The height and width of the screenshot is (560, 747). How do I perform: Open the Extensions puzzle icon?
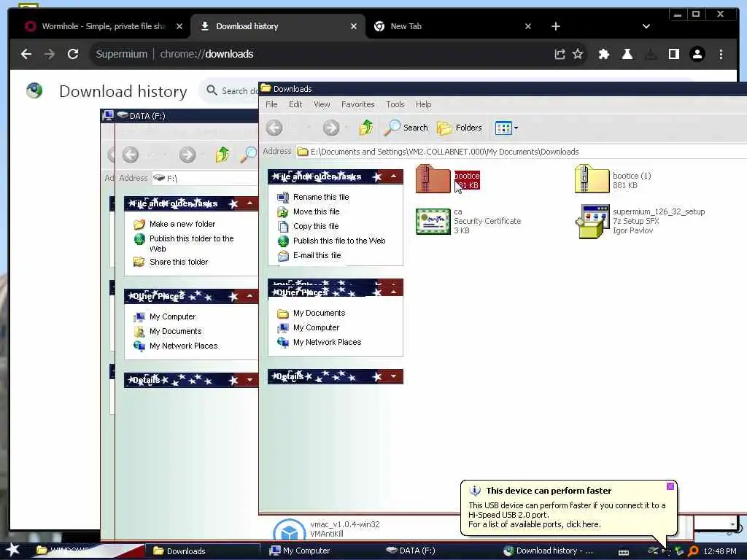[603, 54]
